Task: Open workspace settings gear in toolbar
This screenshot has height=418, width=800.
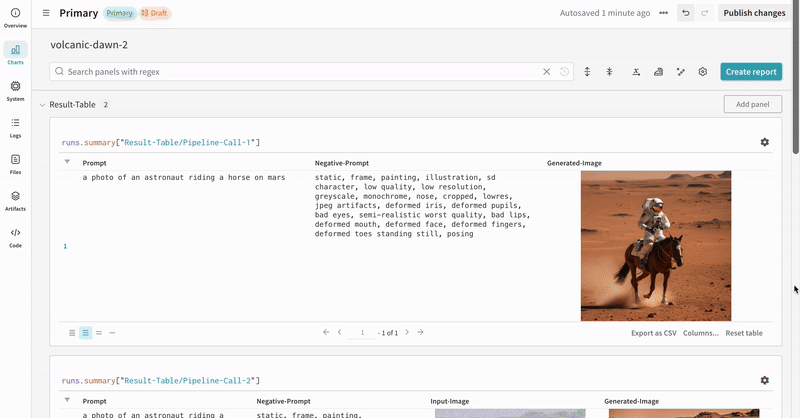Action: click(703, 72)
